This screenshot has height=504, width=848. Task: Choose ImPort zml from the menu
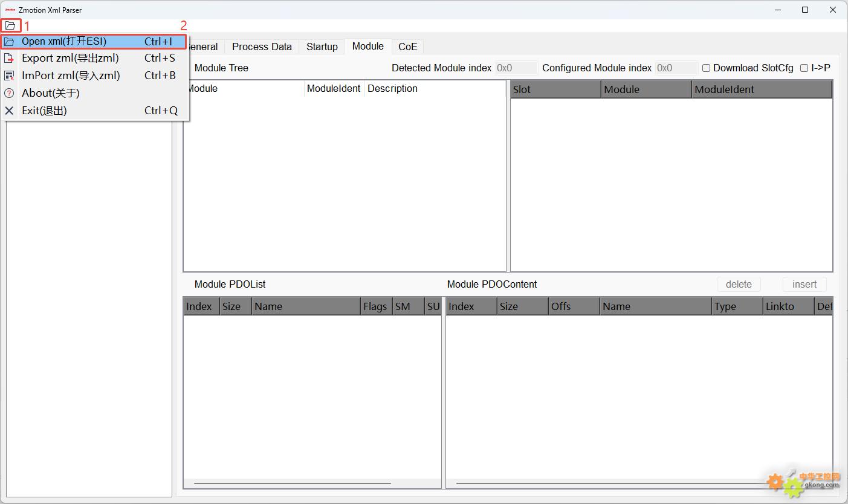pyautogui.click(x=71, y=76)
